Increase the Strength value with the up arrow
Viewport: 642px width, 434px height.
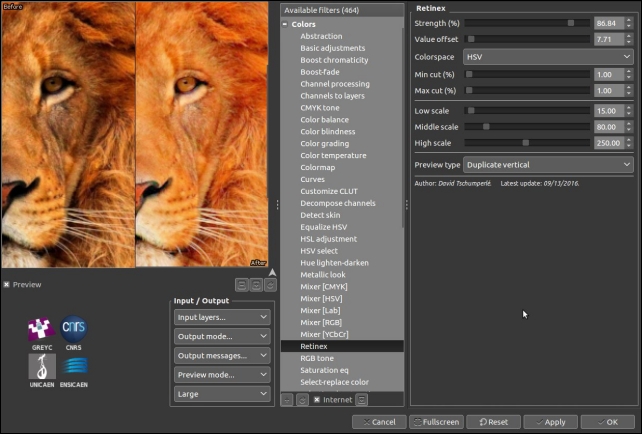(629, 20)
